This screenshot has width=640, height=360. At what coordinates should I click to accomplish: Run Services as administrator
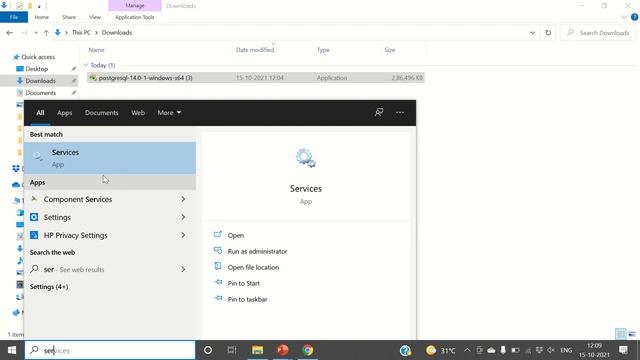(x=257, y=251)
